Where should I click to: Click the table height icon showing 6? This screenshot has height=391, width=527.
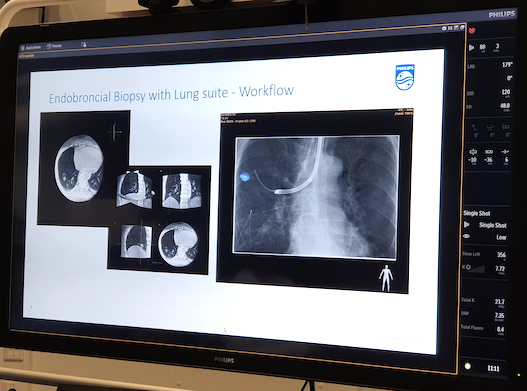(505, 152)
